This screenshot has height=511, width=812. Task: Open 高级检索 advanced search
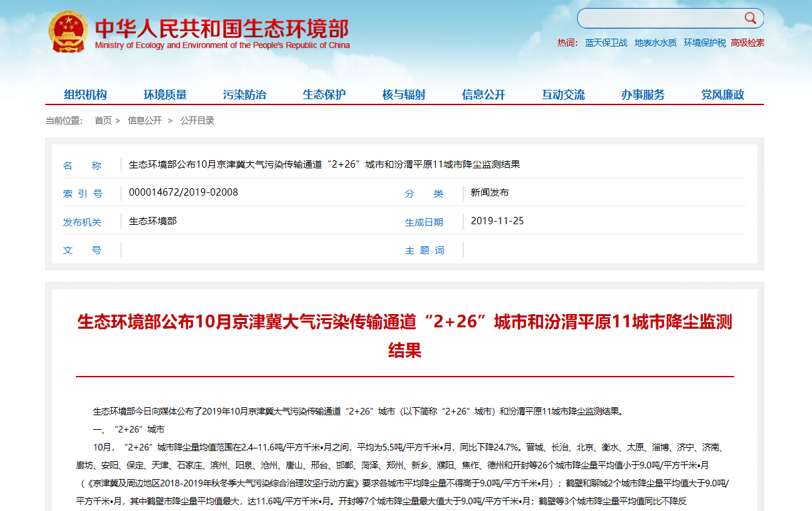pos(747,41)
